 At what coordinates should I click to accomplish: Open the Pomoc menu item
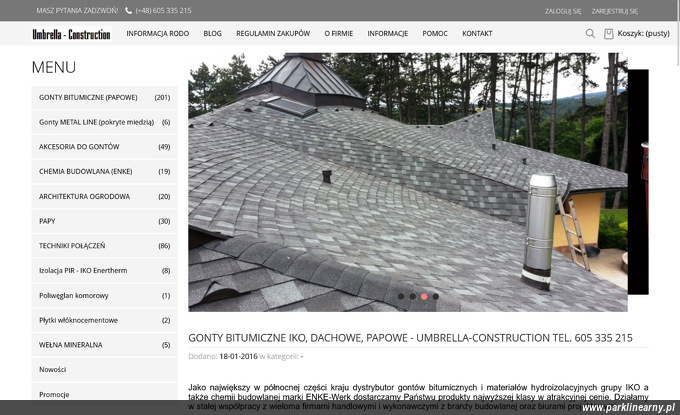point(435,33)
